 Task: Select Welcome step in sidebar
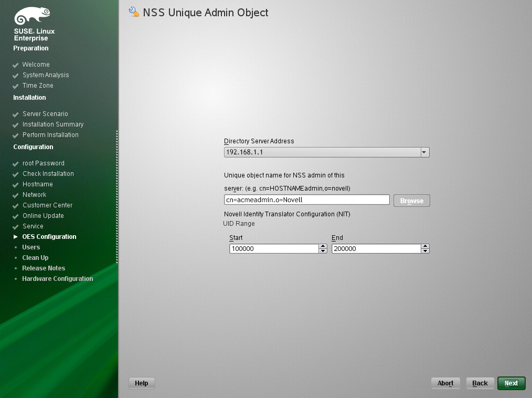(36, 65)
